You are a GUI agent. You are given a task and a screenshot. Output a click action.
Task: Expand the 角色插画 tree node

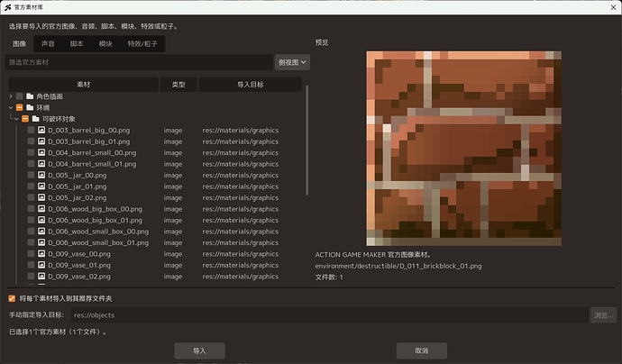click(11, 96)
